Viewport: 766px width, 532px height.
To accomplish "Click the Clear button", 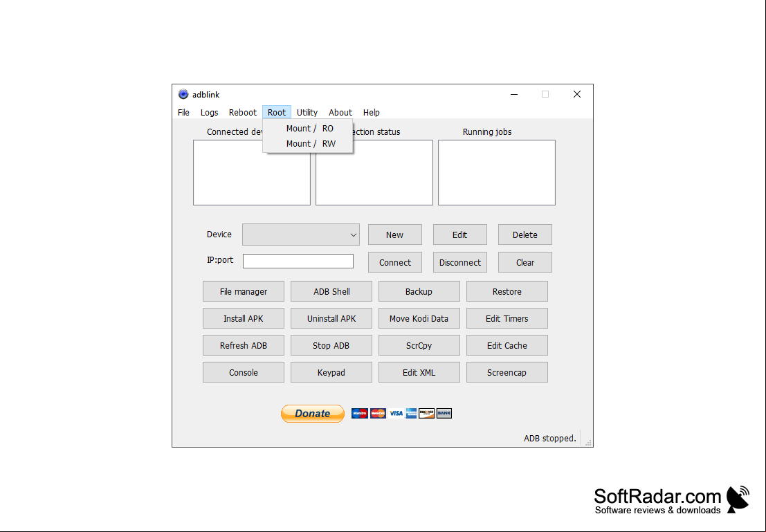I will 525,262.
